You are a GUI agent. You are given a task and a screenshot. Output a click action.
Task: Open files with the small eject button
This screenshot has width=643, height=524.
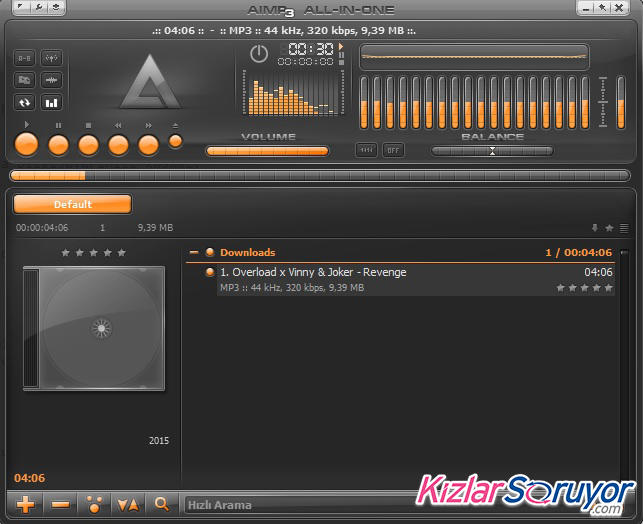coord(176,141)
